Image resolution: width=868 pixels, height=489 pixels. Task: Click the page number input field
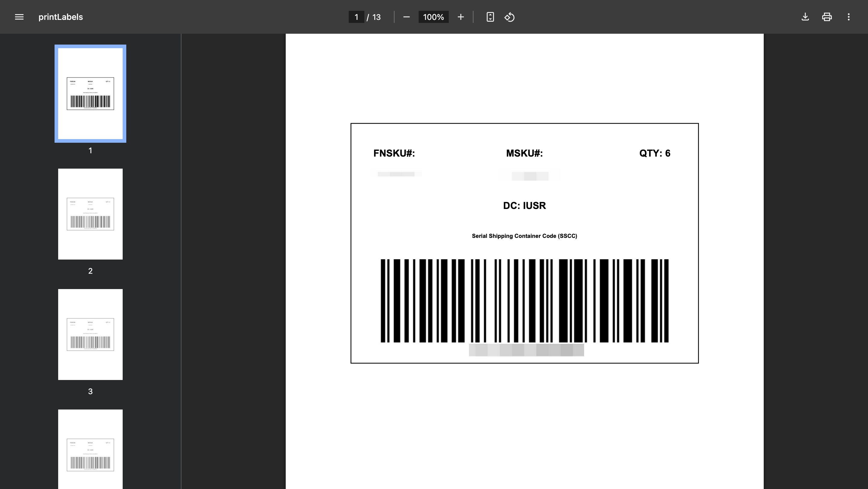(x=356, y=17)
